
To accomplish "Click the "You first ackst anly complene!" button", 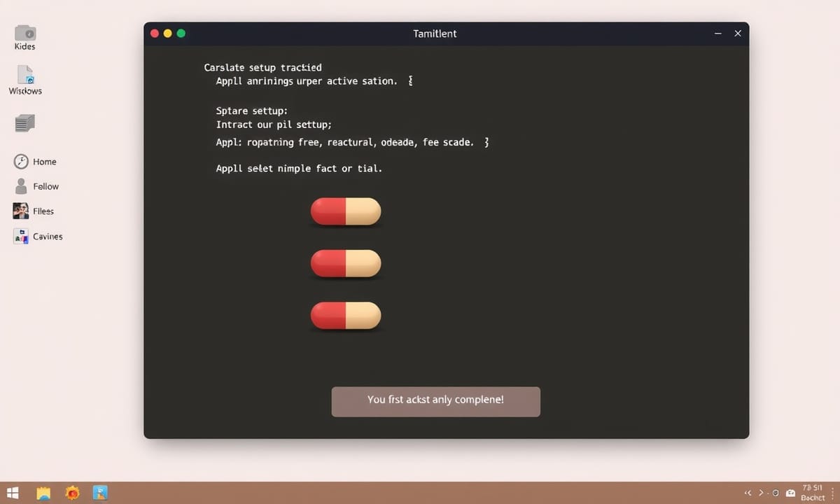I will [435, 402].
